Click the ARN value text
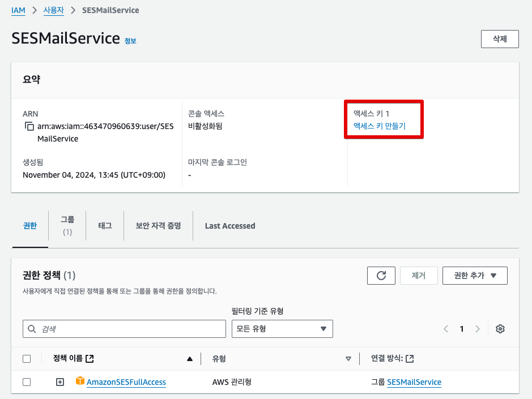Viewport: 532px width, 399px height. tap(105, 132)
